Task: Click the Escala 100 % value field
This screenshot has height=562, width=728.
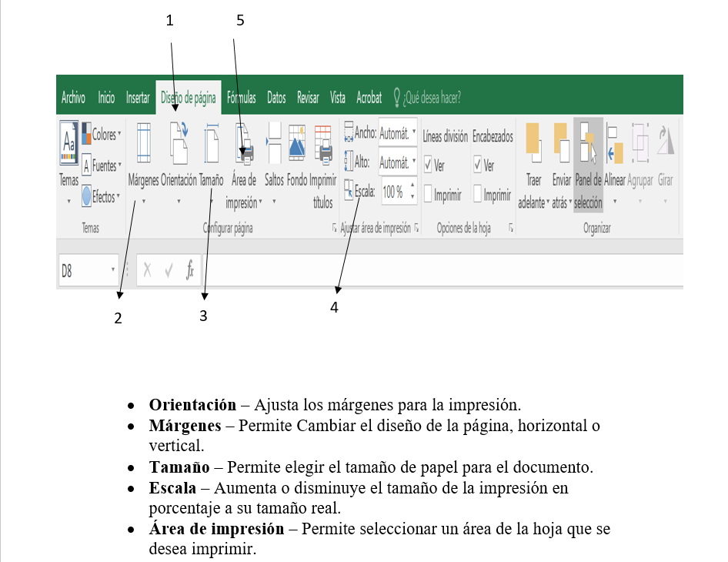Action: click(394, 192)
